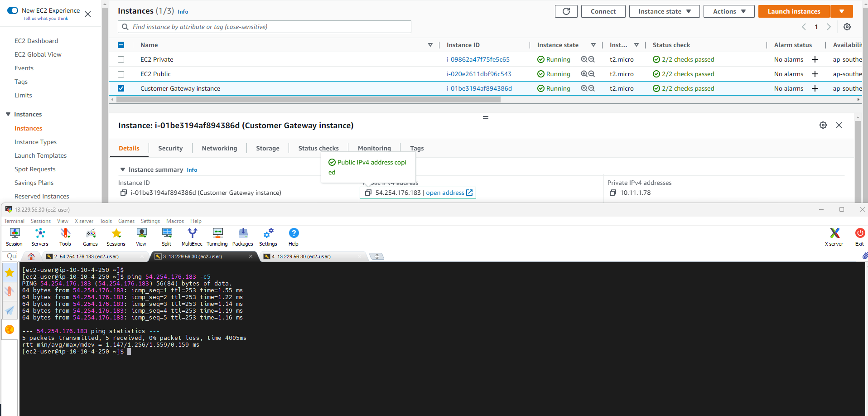Open the Games toolbar icon
This screenshot has height=416, width=868.
(x=91, y=237)
